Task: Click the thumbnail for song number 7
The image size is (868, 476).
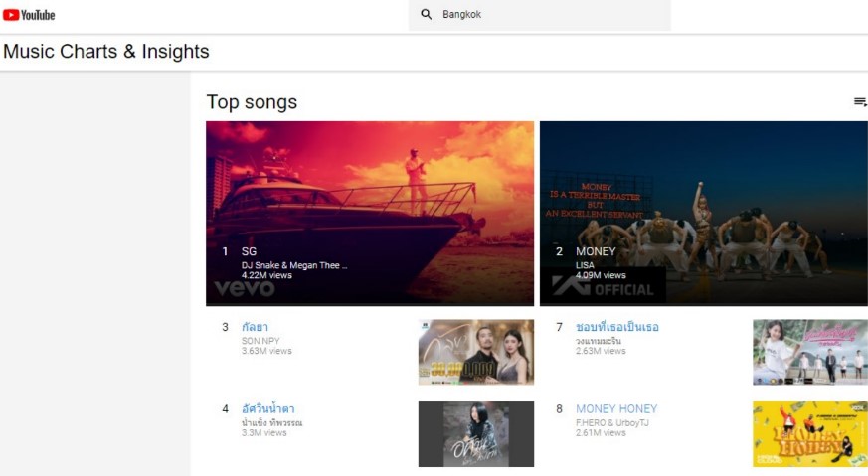Action: [x=809, y=352]
